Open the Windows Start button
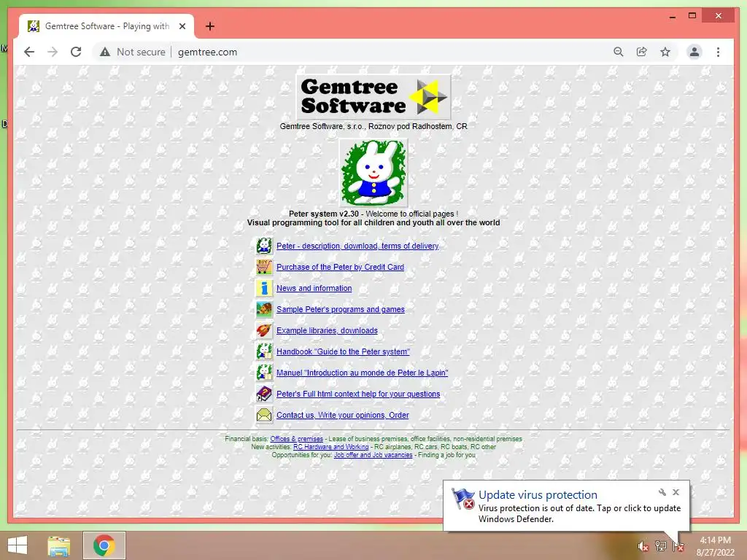Image resolution: width=747 pixels, height=560 pixels. point(18,545)
